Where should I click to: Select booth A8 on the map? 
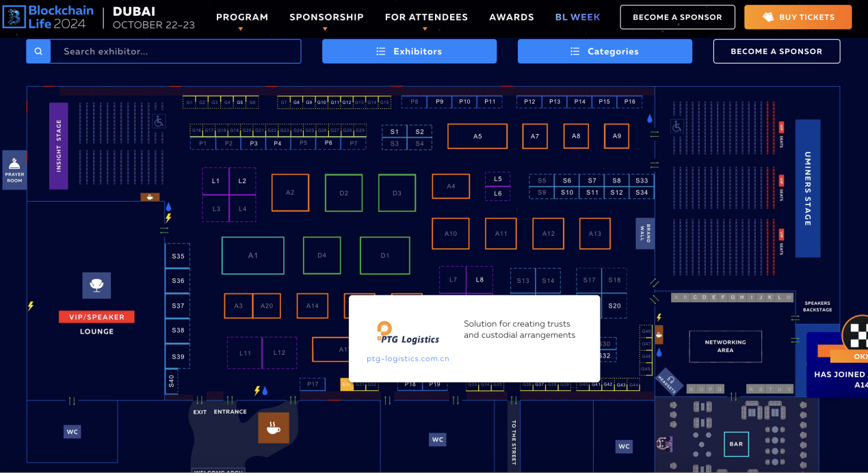[x=576, y=136]
